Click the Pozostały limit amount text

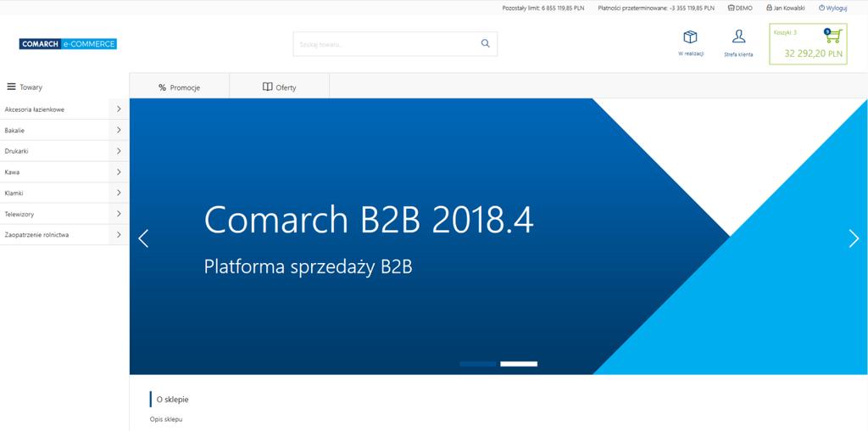tap(543, 8)
